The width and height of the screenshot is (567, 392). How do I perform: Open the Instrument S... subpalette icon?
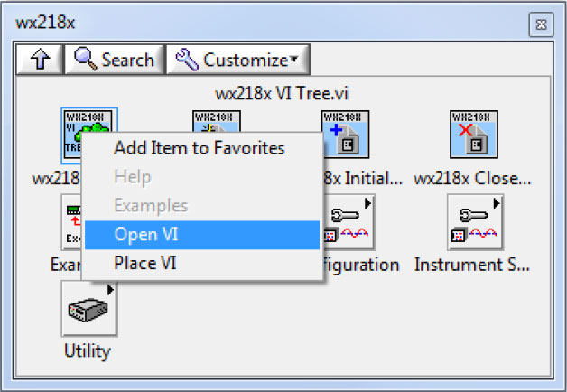[474, 222]
